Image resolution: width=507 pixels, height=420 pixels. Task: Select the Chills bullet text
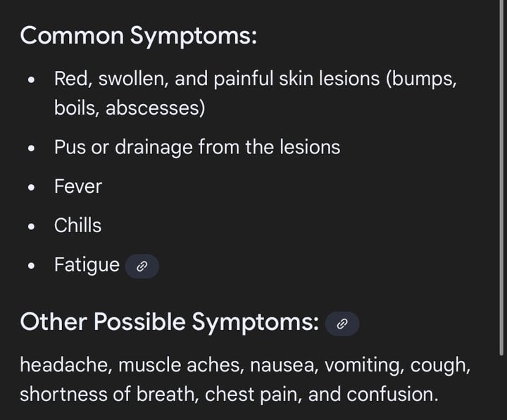point(77,226)
